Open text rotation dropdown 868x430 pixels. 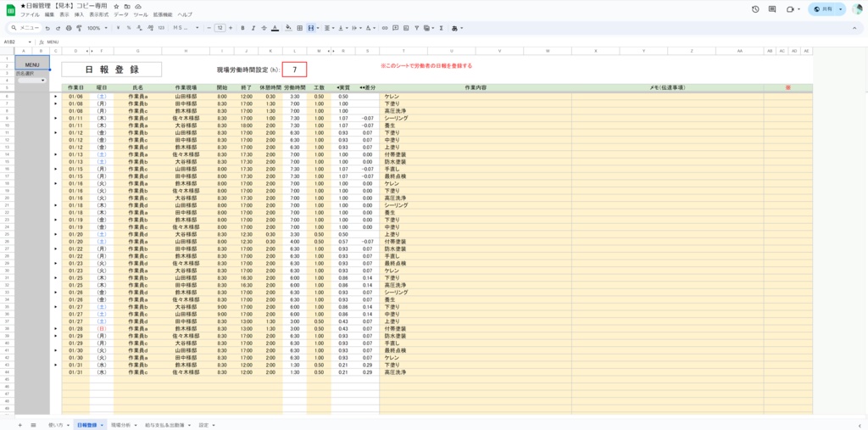pyautogui.click(x=370, y=28)
